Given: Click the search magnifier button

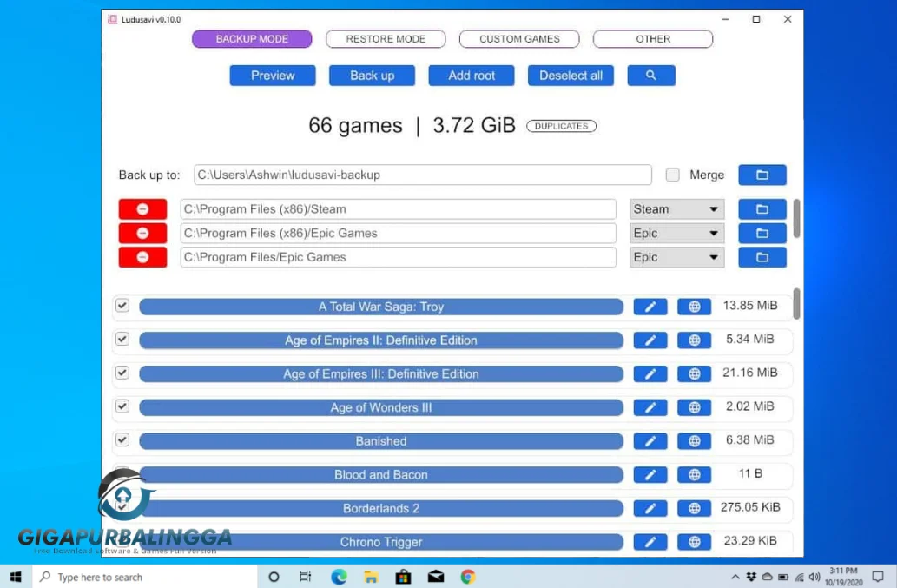Looking at the screenshot, I should coord(651,76).
